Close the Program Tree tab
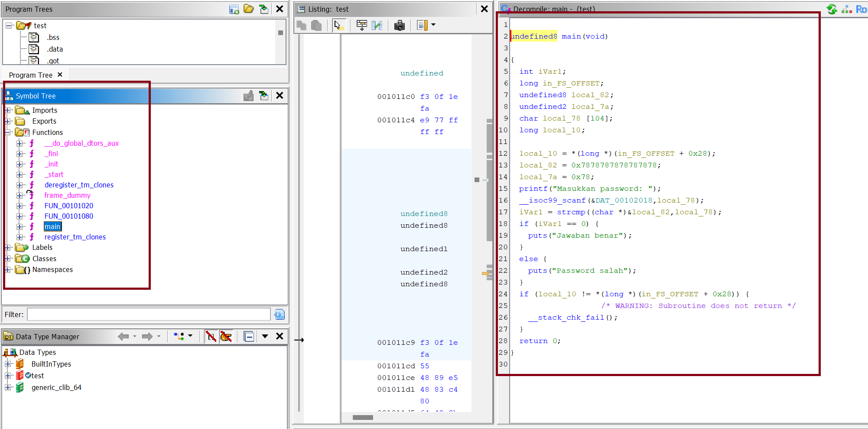The width and height of the screenshot is (868, 429). pyautogui.click(x=60, y=75)
